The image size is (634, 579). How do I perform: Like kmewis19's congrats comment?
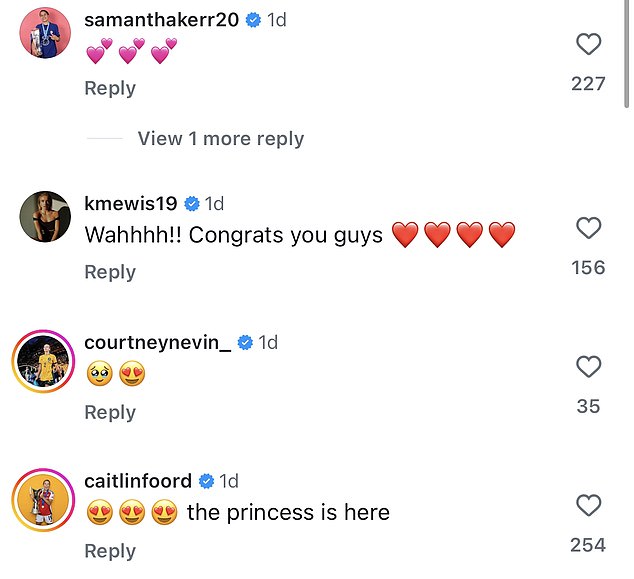click(x=589, y=228)
